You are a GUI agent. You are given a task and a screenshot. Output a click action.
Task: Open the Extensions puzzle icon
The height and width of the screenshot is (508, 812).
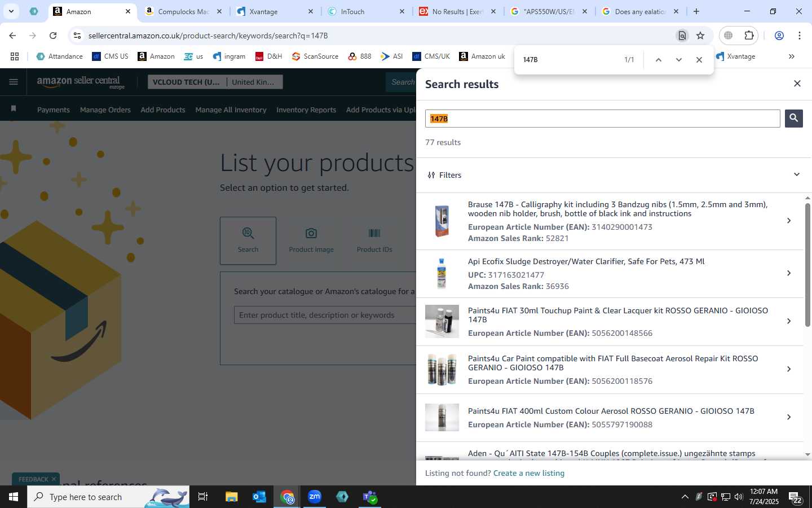749,36
